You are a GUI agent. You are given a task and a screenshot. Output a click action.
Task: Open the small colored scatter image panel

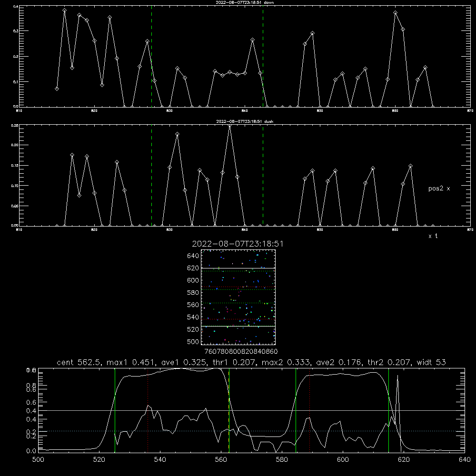pos(238,297)
